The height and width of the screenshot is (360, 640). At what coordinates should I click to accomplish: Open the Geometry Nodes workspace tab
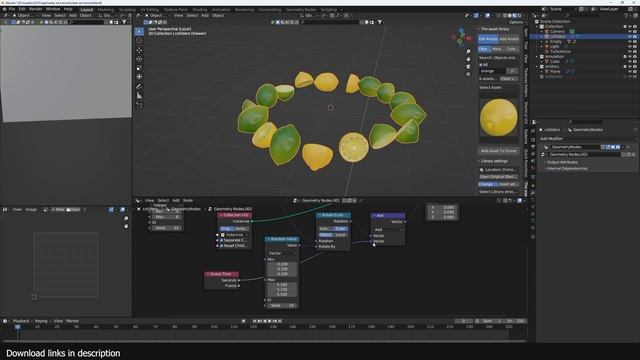(300, 9)
